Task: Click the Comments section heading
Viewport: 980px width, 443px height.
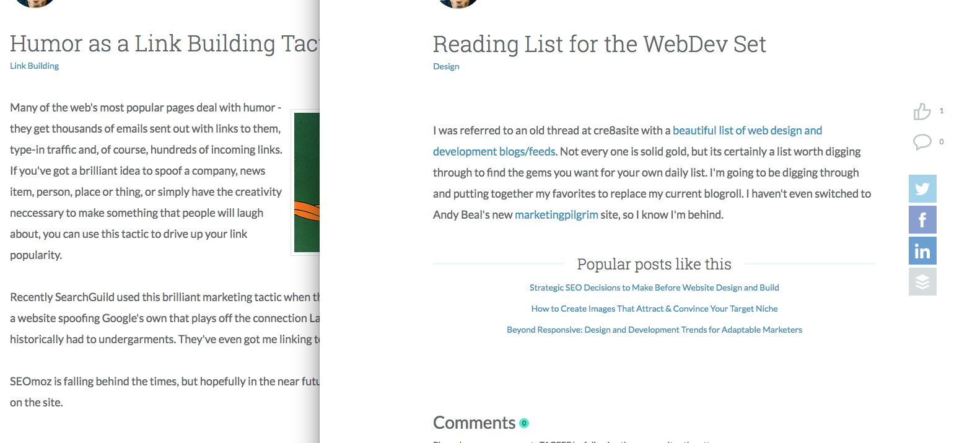Action: tap(474, 423)
